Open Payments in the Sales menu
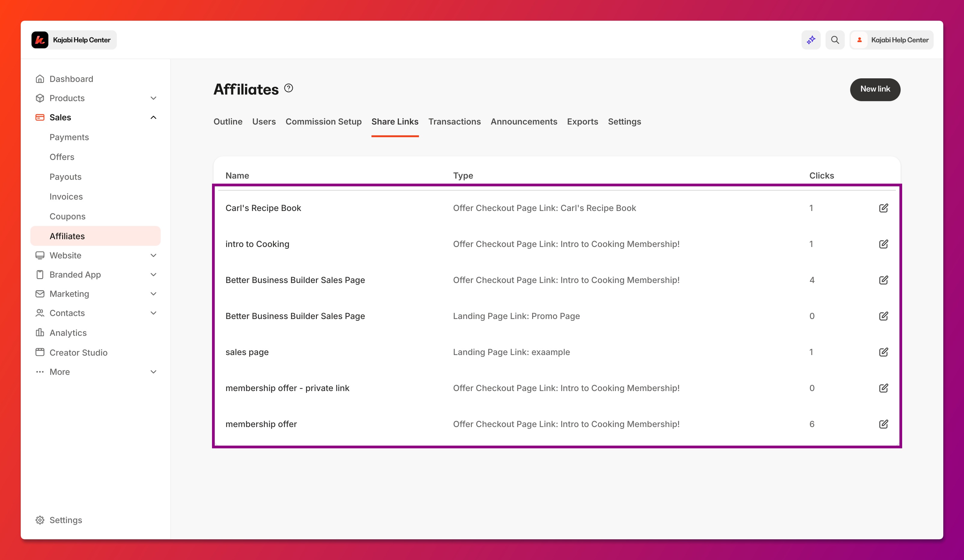Image resolution: width=964 pixels, height=560 pixels. [x=69, y=137]
